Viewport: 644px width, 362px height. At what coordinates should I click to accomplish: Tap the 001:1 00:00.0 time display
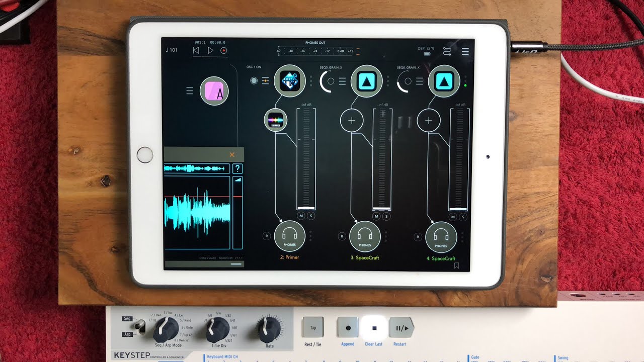210,43
